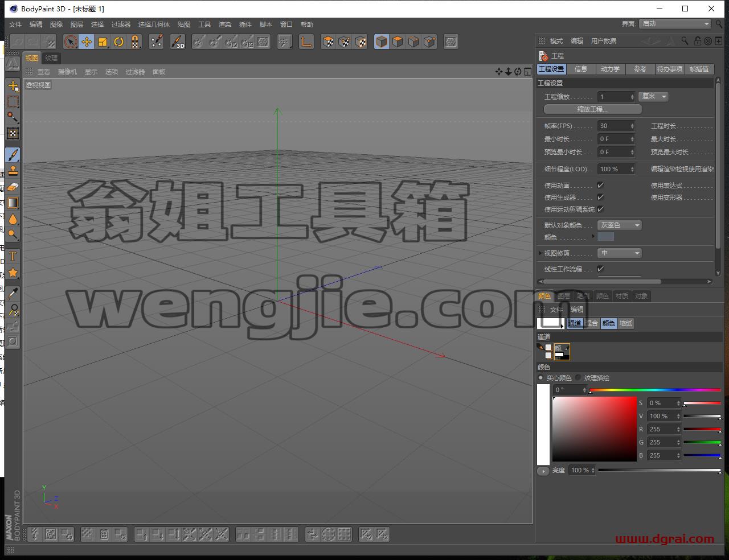Expand the 颜色 swatch disclosure arrow

point(593,236)
